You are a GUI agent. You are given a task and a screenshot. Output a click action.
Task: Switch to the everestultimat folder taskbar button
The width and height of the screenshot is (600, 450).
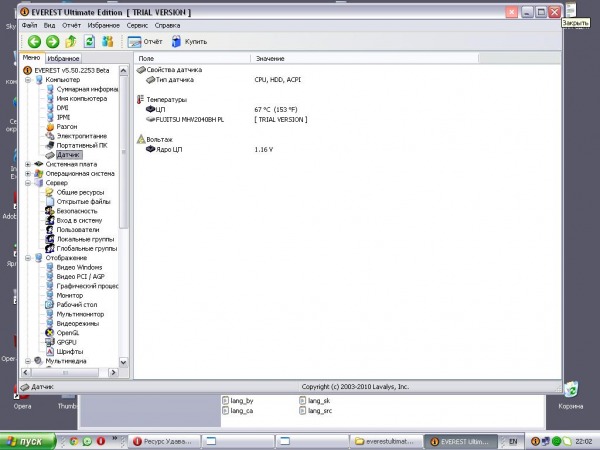click(386, 442)
